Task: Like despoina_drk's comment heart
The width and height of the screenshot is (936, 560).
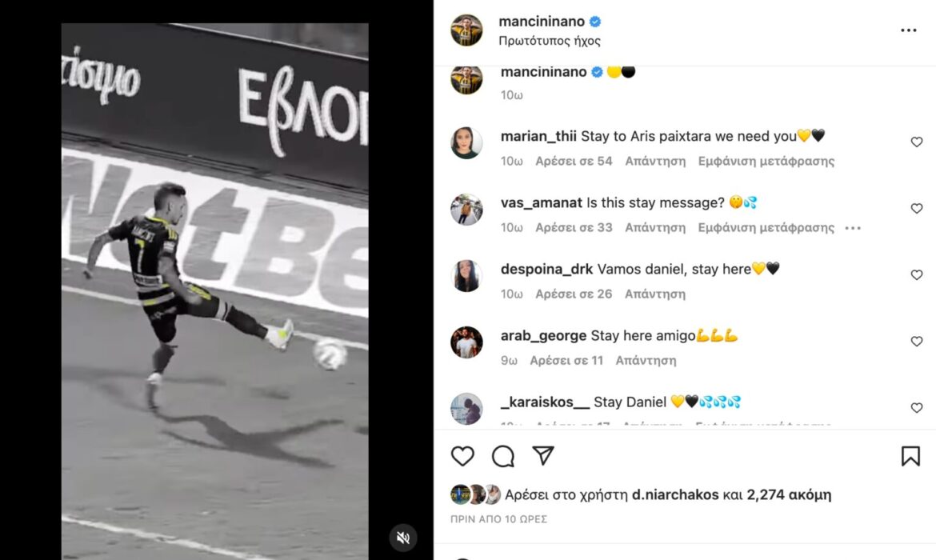Action: click(916, 274)
